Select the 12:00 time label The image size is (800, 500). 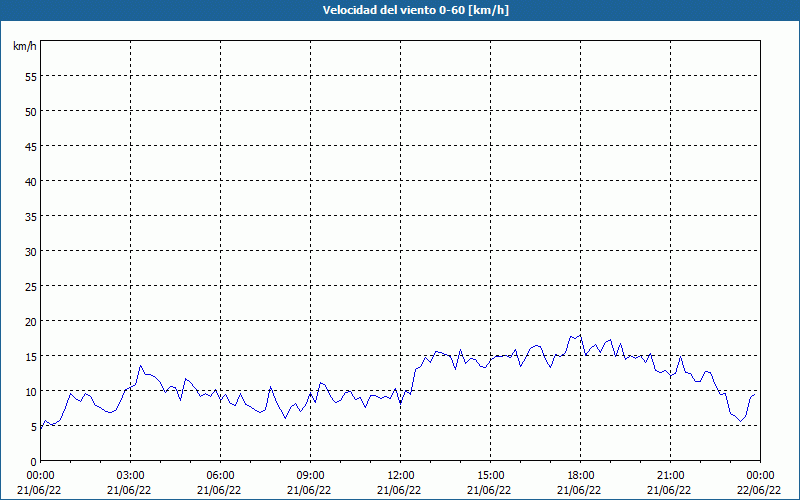400,475
